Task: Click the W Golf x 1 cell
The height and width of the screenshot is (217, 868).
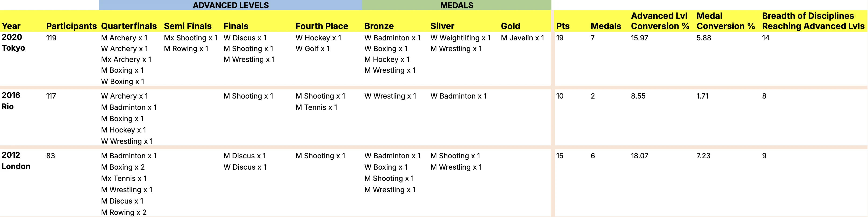Action: click(313, 49)
